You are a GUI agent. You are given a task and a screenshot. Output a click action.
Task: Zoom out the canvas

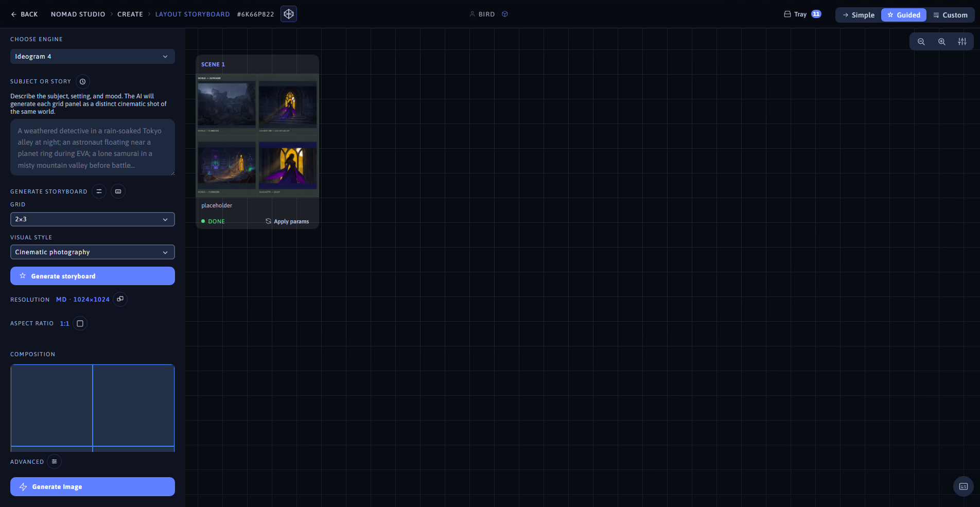pos(921,42)
